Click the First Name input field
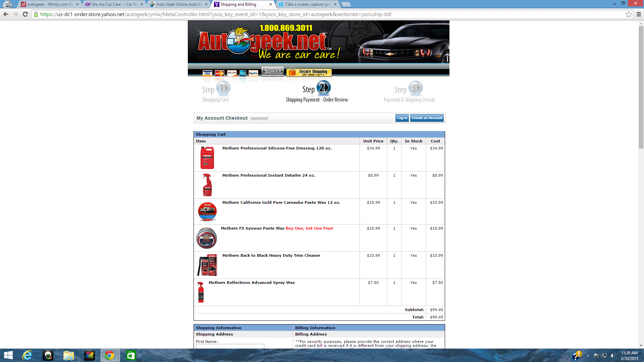Screen dimensions: 644x362 click(x=230, y=346)
